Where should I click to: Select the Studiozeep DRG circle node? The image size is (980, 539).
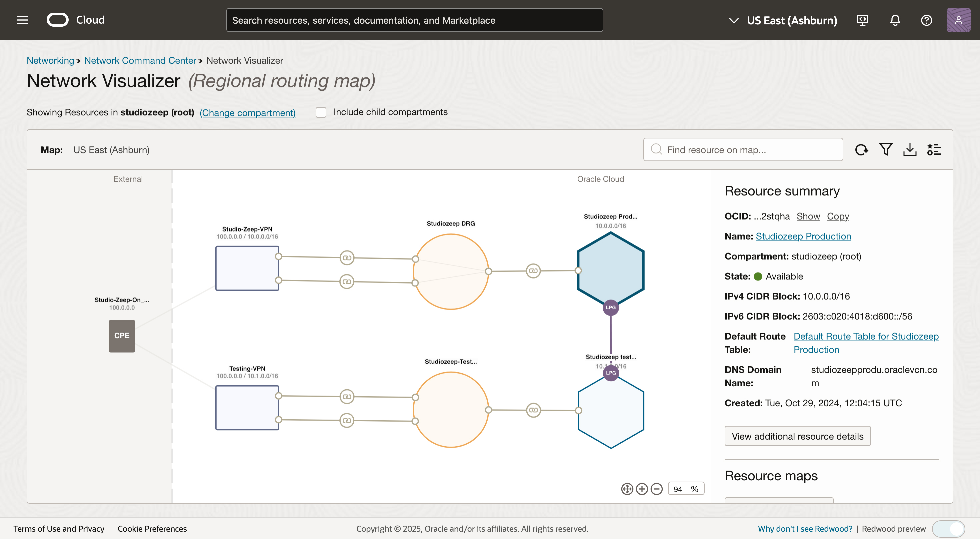tap(451, 272)
